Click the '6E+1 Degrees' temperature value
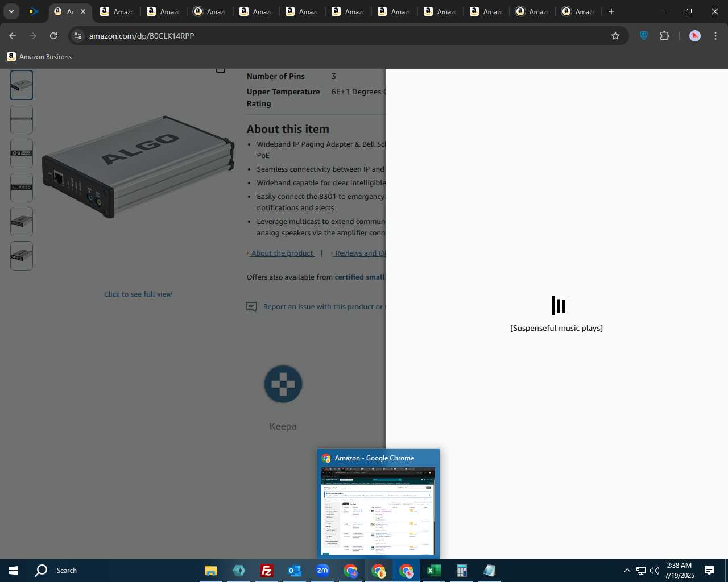Screen dimensions: 728x582 358,92
